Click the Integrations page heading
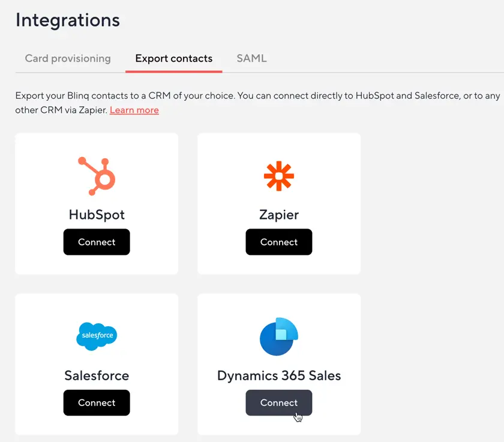504x442 pixels. 67,20
